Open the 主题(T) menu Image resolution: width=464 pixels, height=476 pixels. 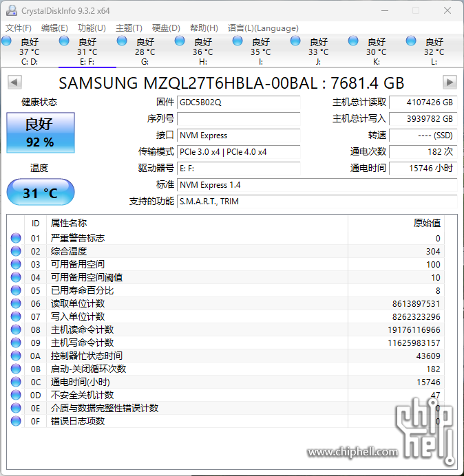[x=129, y=28]
